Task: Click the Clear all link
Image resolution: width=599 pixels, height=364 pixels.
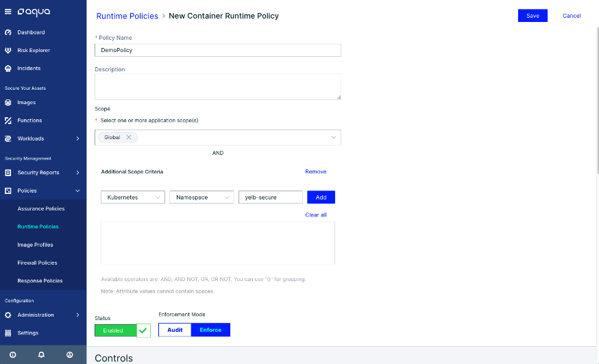Action: 315,215
